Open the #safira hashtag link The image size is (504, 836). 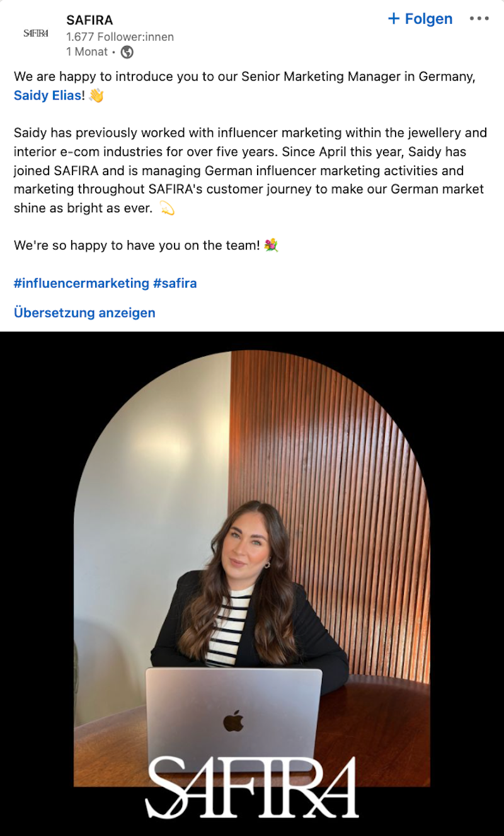tap(175, 283)
